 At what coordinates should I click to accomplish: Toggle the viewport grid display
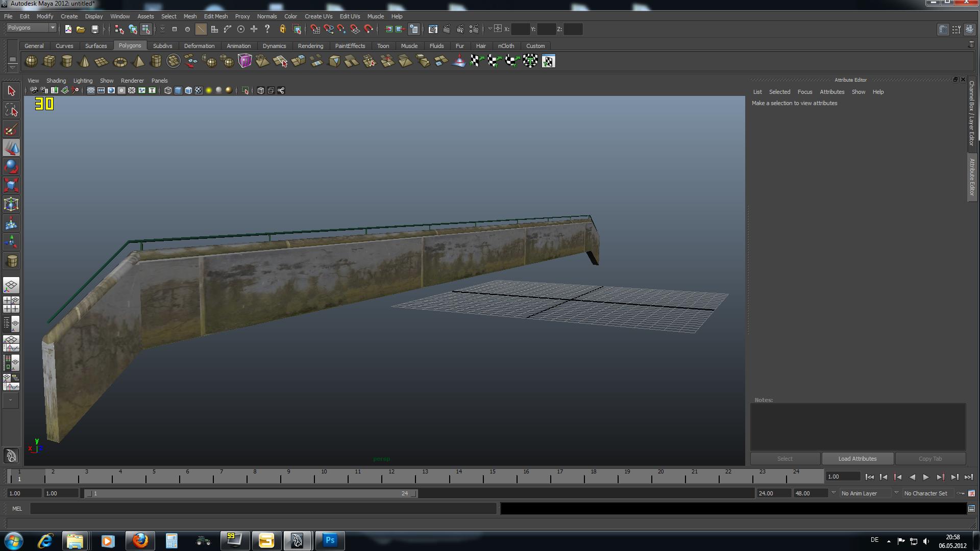90,90
